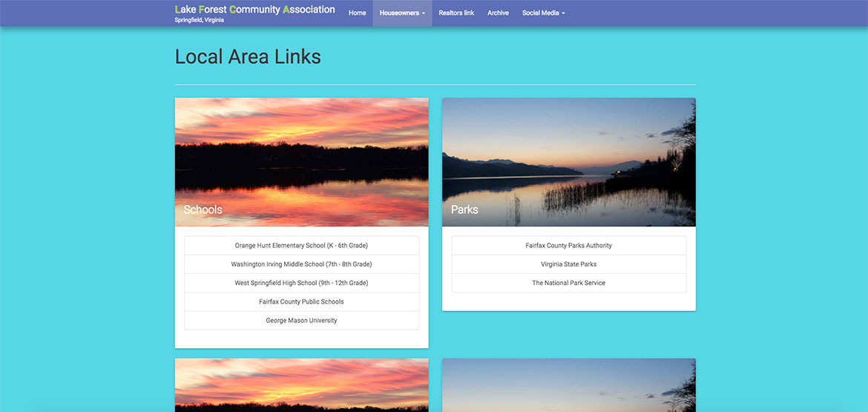This screenshot has width=868, height=412.
Task: Click the Schools sunset card image
Action: 302,162
